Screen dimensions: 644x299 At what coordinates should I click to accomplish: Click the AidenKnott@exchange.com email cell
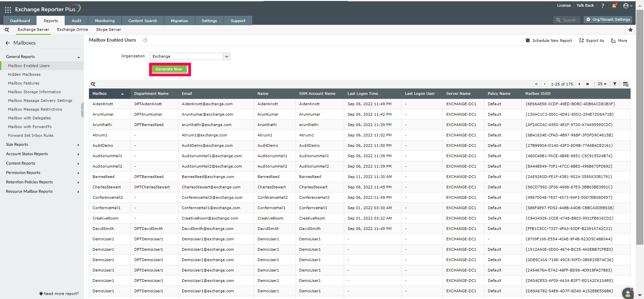pos(207,104)
